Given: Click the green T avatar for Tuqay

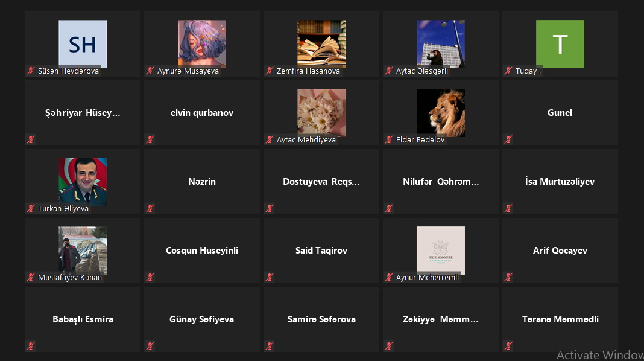Looking at the screenshot, I should [560, 44].
